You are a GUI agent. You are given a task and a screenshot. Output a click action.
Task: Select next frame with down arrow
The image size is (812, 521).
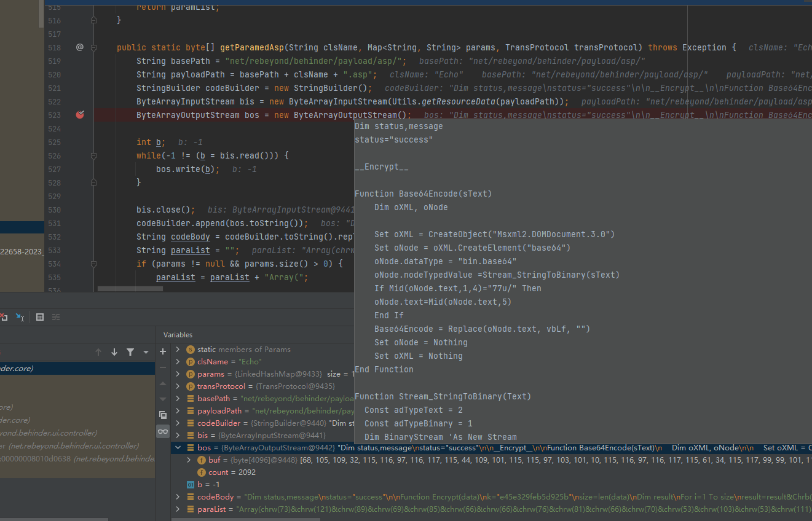[114, 352]
